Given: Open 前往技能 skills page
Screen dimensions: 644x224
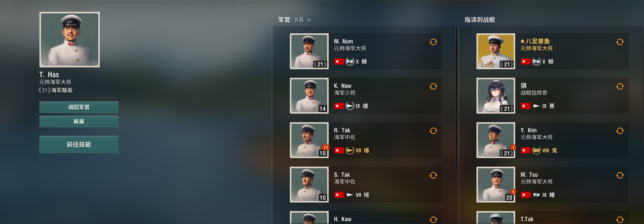Looking at the screenshot, I should point(79,144).
